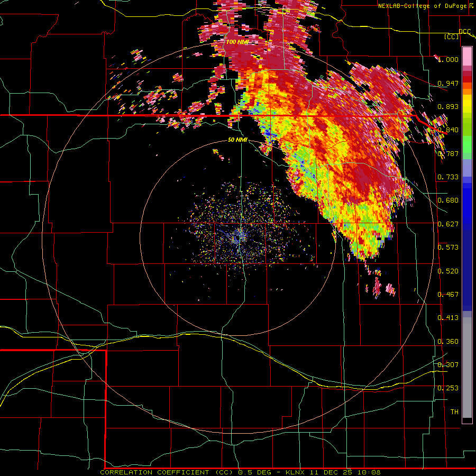Select the 0.467 scale value
Screen dimensions: 476x476
[x=448, y=294]
